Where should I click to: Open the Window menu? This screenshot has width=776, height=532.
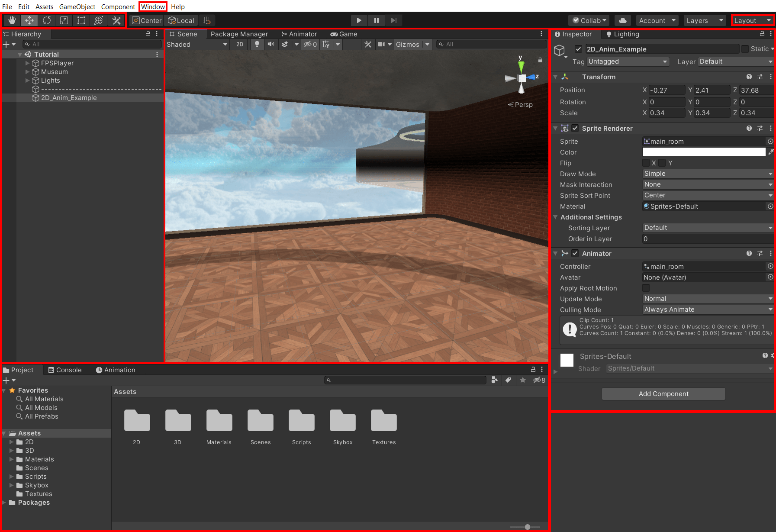[152, 6]
